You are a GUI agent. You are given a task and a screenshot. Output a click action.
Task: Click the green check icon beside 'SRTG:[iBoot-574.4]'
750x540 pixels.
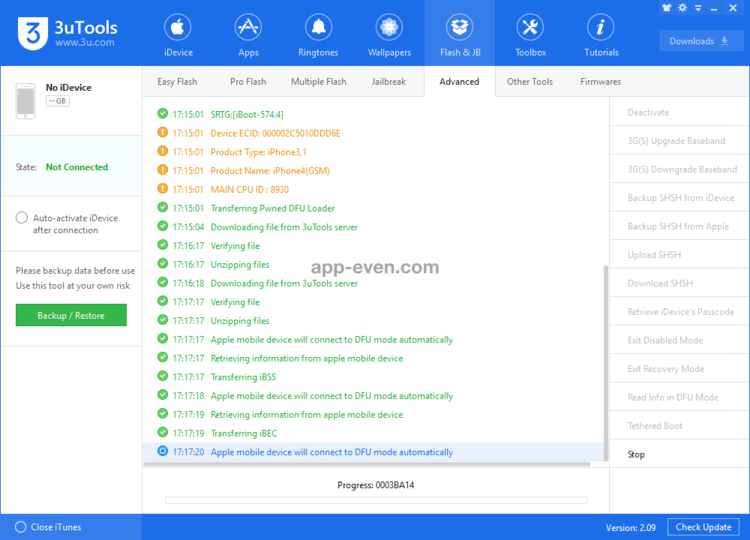(x=163, y=113)
